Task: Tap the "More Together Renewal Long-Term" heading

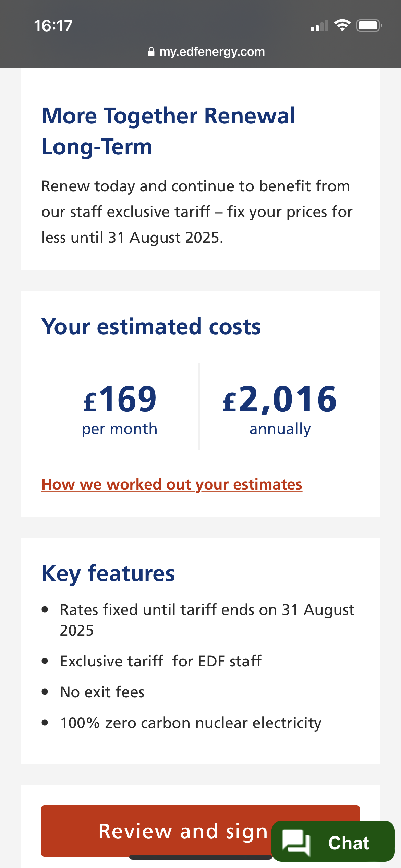Action: point(168,131)
